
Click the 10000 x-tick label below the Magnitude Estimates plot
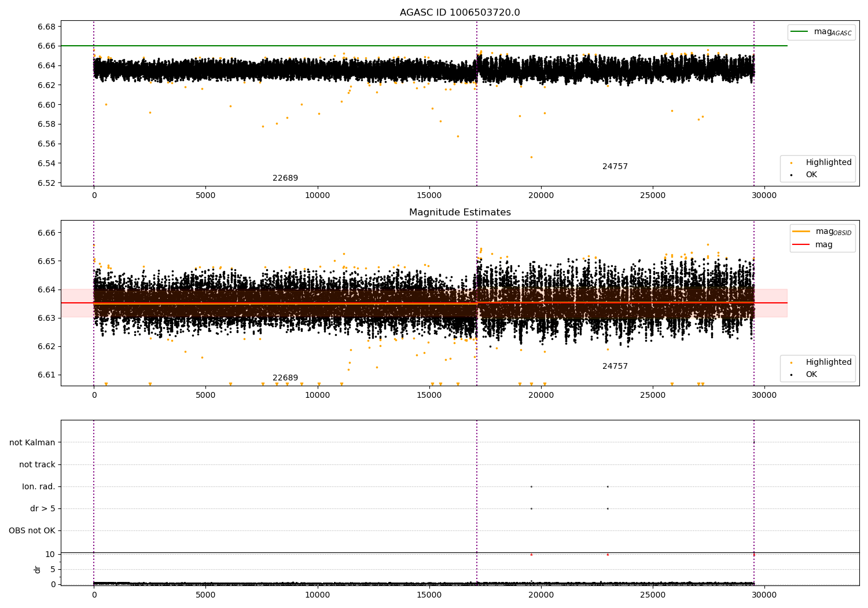pyautogui.click(x=317, y=395)
